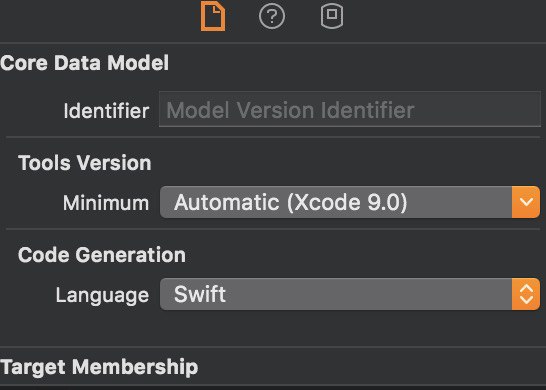
Task: Switch to the Data Model inspector icon
Action: point(332,16)
